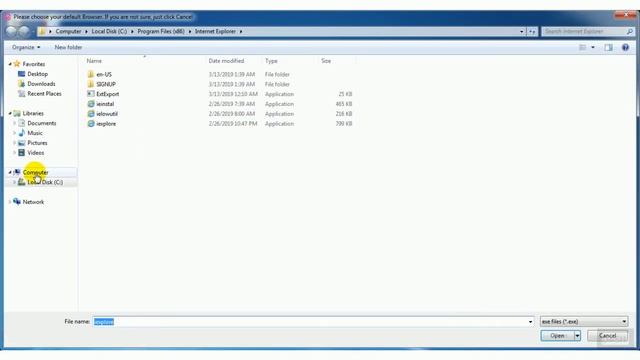640x360 pixels.
Task: Click the Pictures library icon
Action: [x=22, y=143]
